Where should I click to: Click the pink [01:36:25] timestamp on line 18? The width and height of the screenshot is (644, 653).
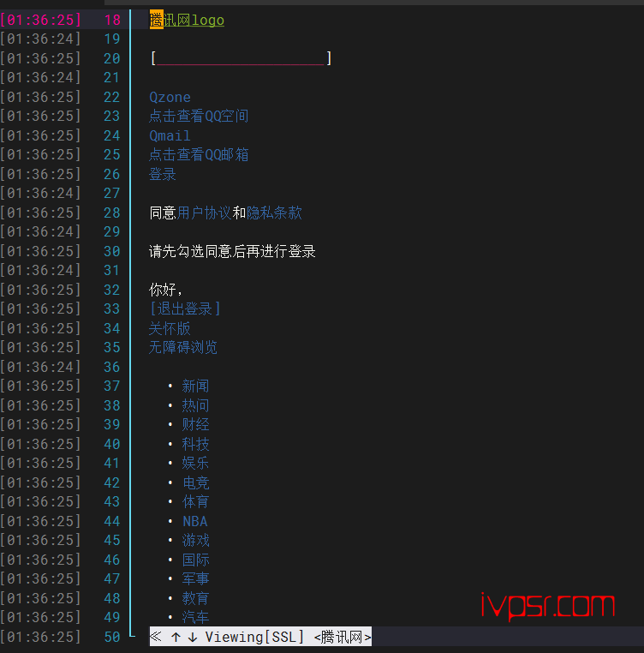coord(40,20)
